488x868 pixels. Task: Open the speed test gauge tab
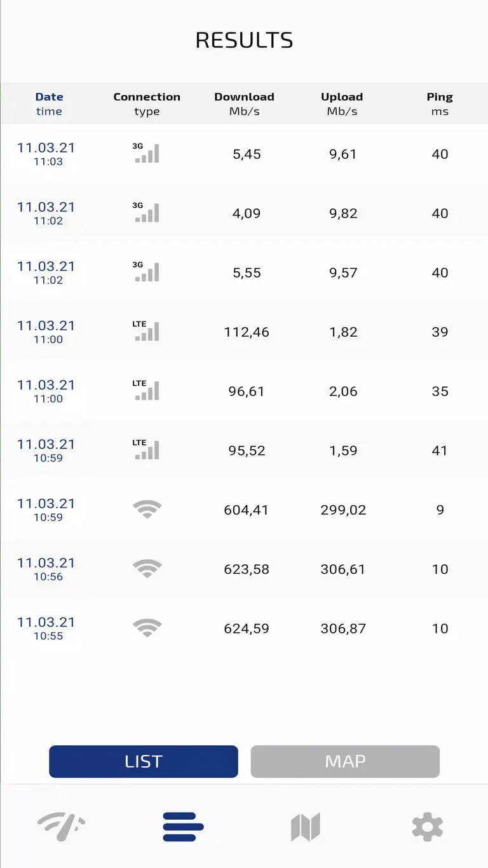point(61,827)
